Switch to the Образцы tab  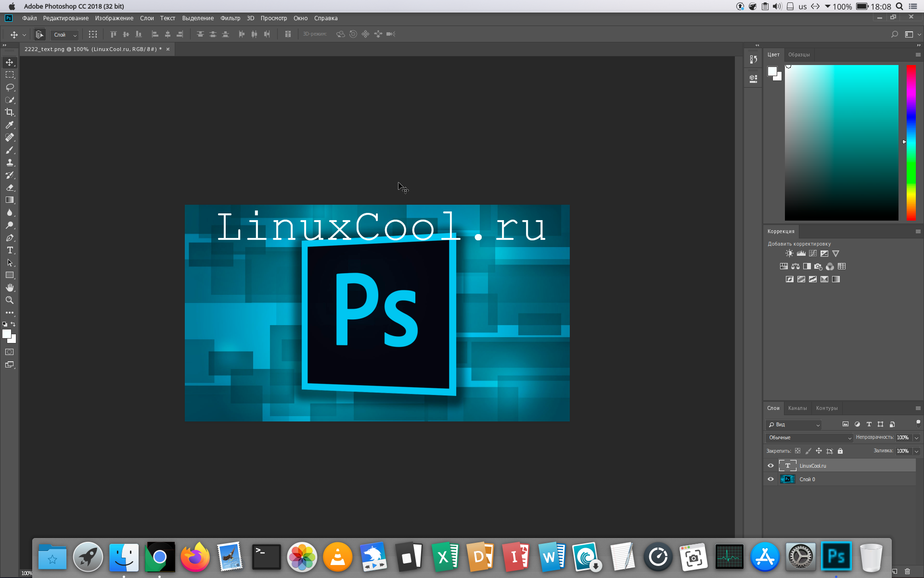click(799, 54)
